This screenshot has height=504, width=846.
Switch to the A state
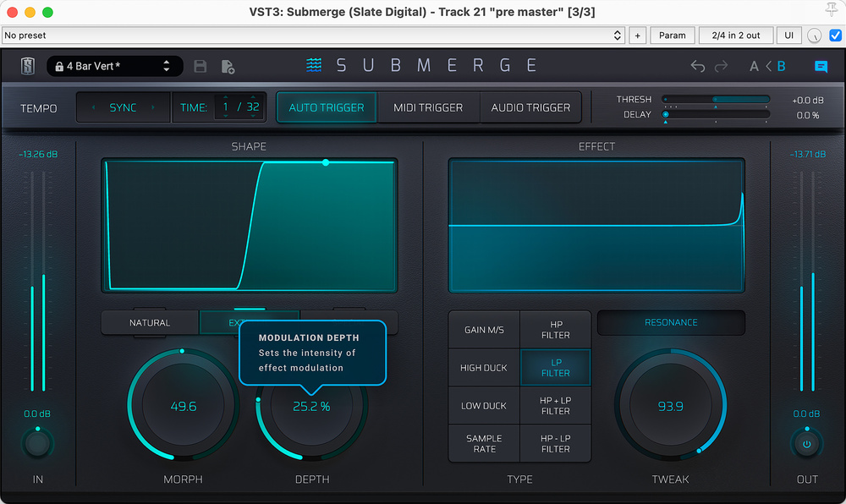tap(755, 66)
